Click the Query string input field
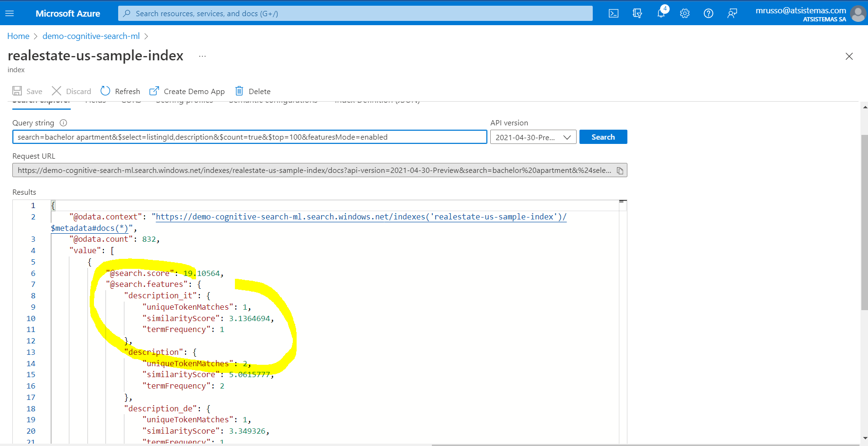Image resolution: width=868 pixels, height=446 pixels. [x=250, y=137]
